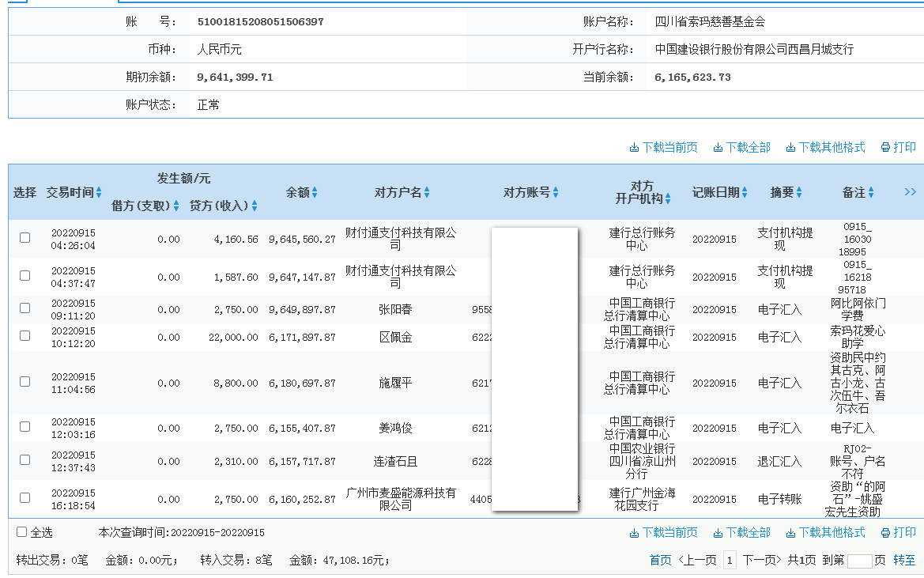This screenshot has height=578, width=924.
Task: Click currency value 人民币元
Action: [x=219, y=50]
